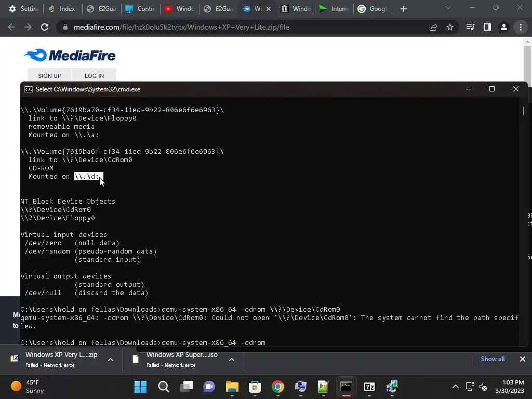Switch to the Google tab
The height and width of the screenshot is (399, 532).
click(x=373, y=9)
